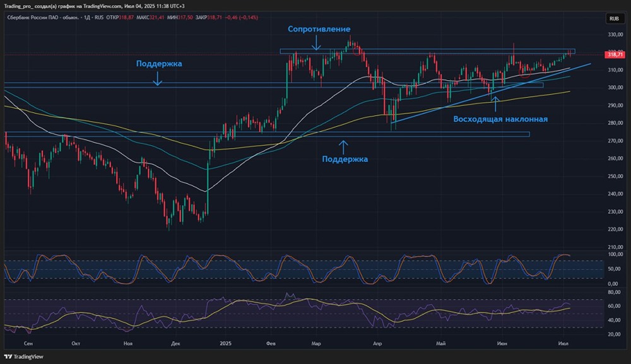Click the 2025 year on time axis
This screenshot has width=631, height=364.
pyautogui.click(x=226, y=343)
